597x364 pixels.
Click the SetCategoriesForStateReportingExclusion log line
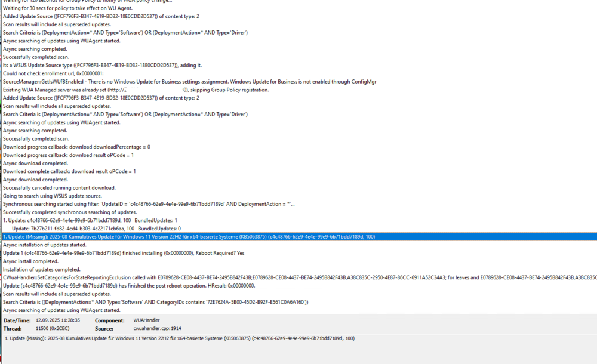pos(299,277)
